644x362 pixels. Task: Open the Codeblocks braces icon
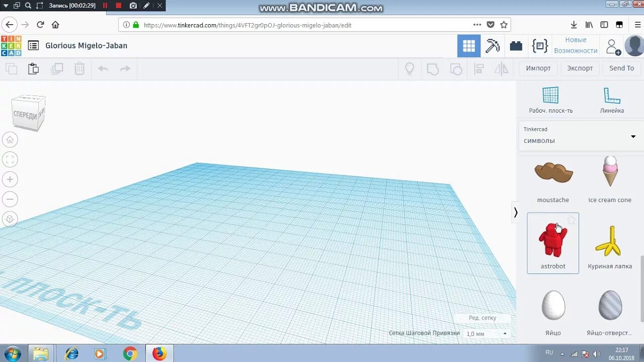540,46
